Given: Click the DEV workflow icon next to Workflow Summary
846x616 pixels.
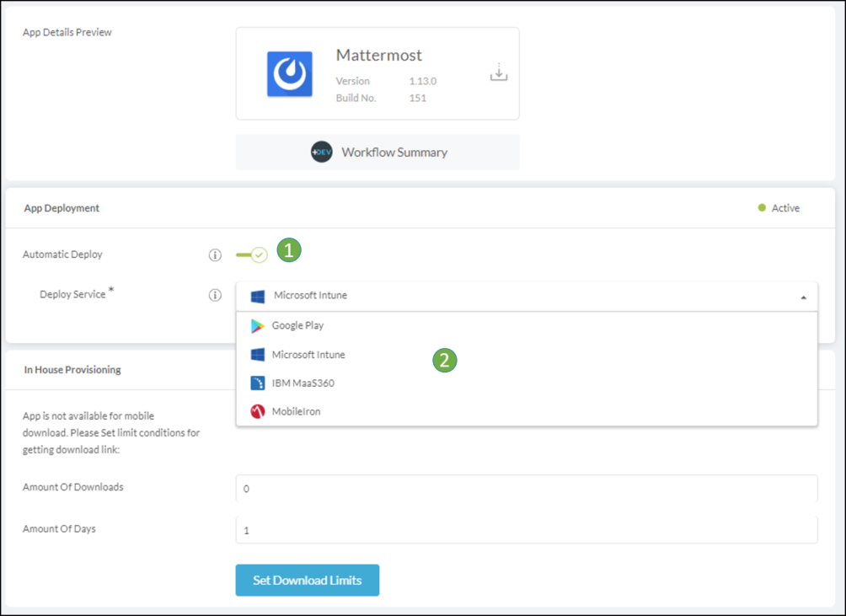Looking at the screenshot, I should click(322, 152).
